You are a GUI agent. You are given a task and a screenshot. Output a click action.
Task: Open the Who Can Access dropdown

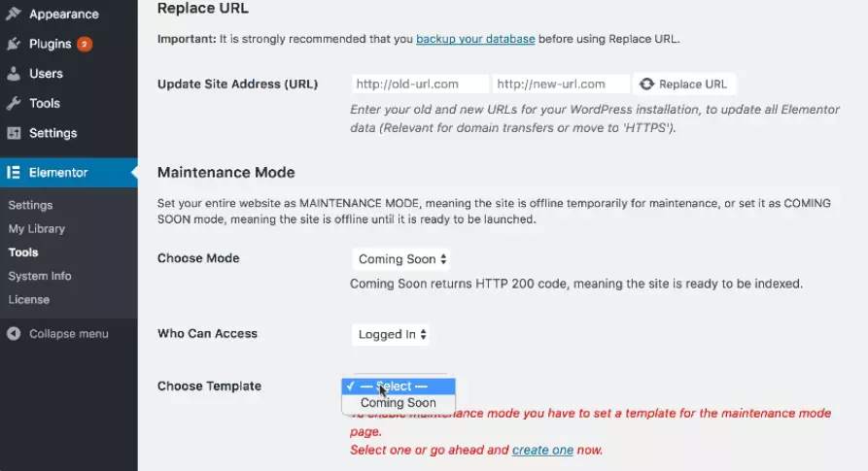click(391, 334)
